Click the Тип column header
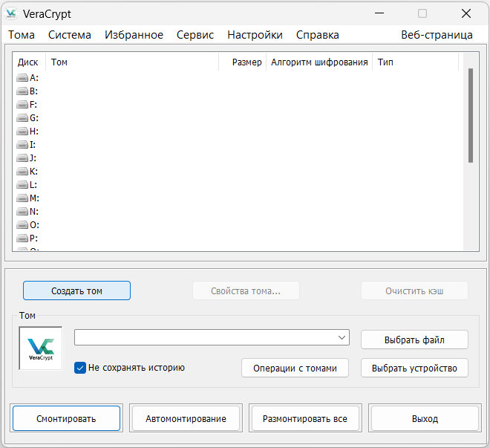 416,62
